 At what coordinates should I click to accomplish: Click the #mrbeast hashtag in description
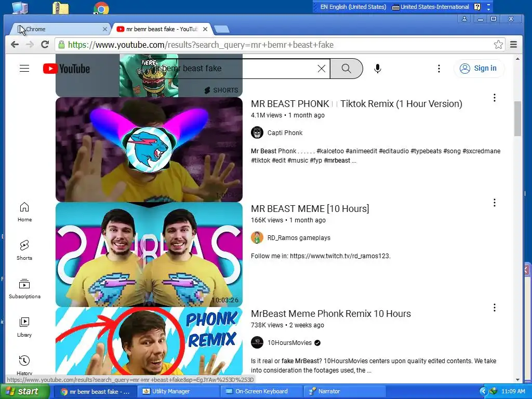[x=337, y=161]
